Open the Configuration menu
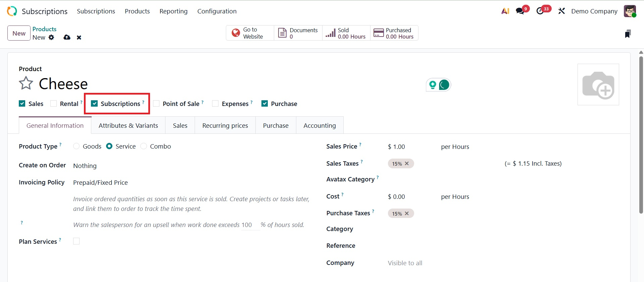The height and width of the screenshot is (282, 644). pyautogui.click(x=217, y=11)
